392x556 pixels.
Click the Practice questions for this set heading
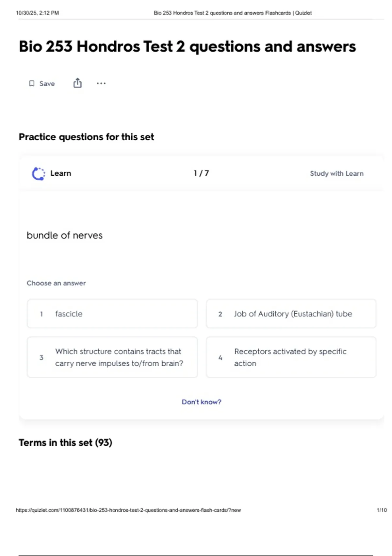pyautogui.click(x=86, y=137)
